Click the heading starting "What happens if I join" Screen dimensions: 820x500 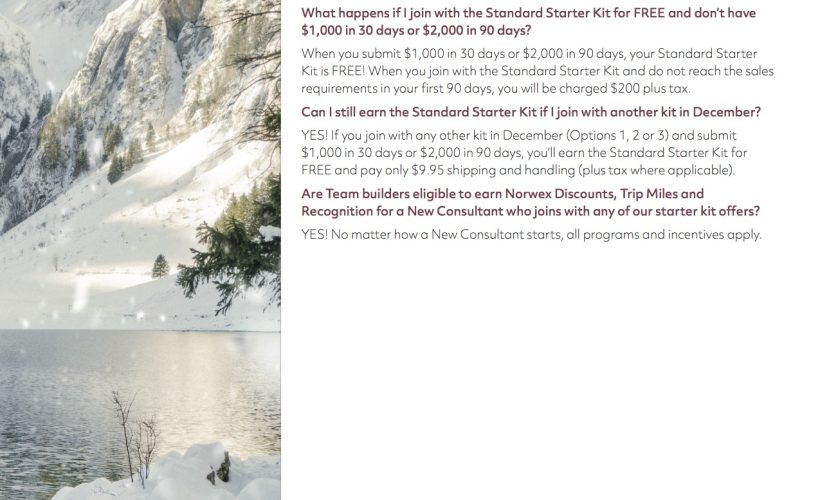[528, 13]
